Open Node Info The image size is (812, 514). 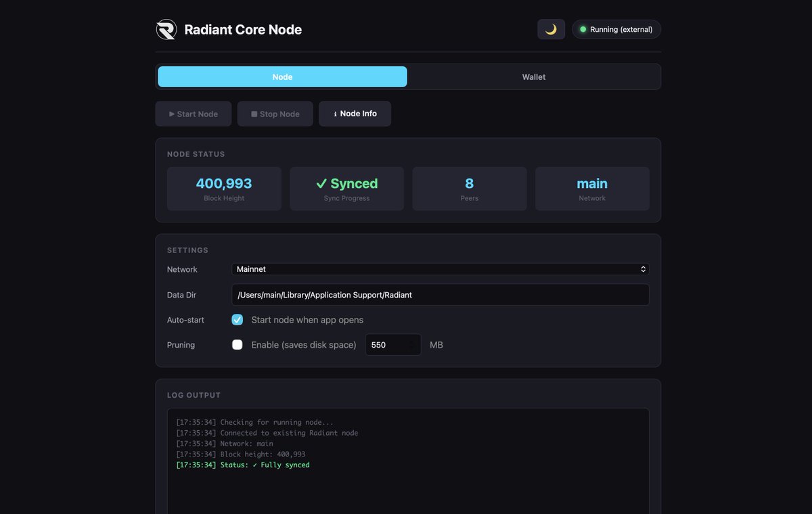click(355, 114)
